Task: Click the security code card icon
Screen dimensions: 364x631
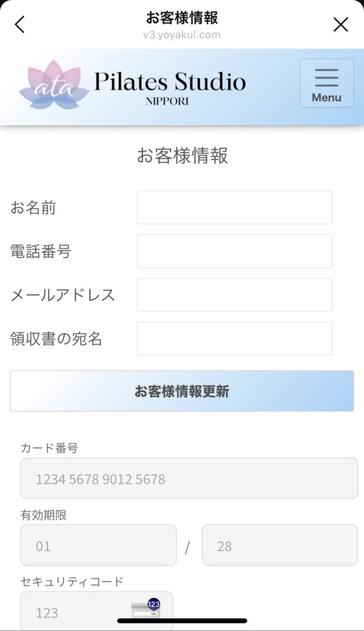Action: pyautogui.click(x=146, y=609)
